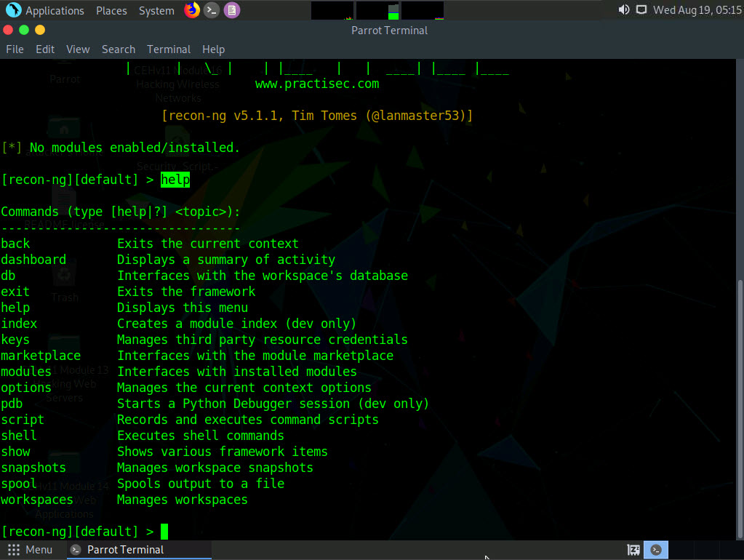
Task: Open the Terminal menu
Action: (169, 49)
